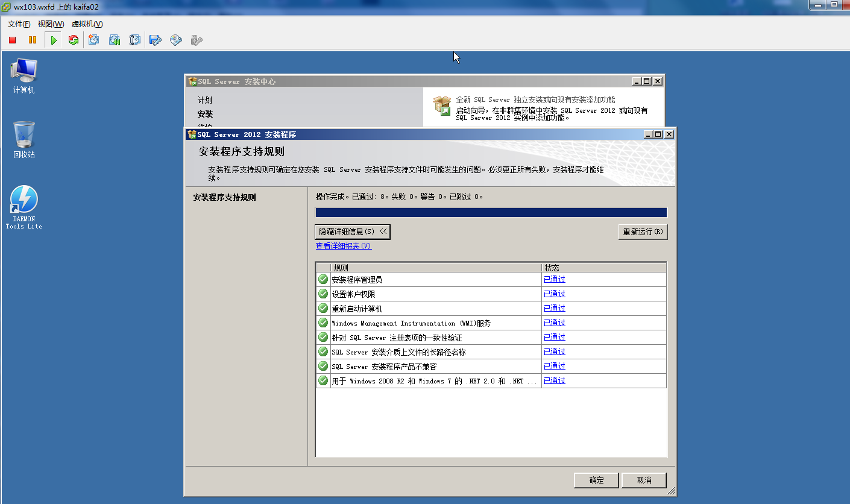Click the reset virtual machine icon
Viewport: 850px width, 504px height.
tap(74, 40)
